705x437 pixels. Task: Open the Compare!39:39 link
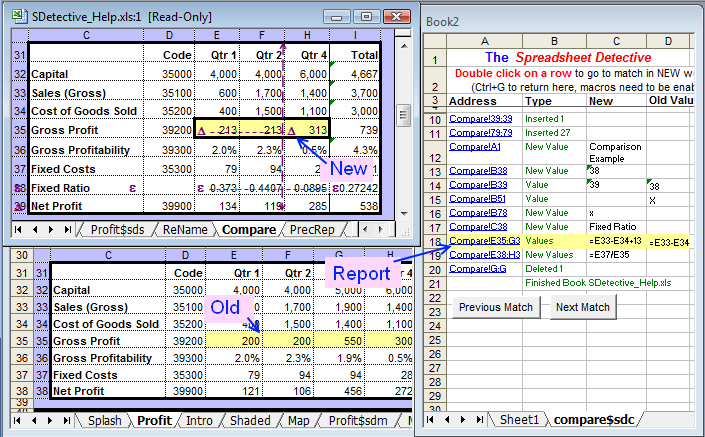(x=480, y=119)
